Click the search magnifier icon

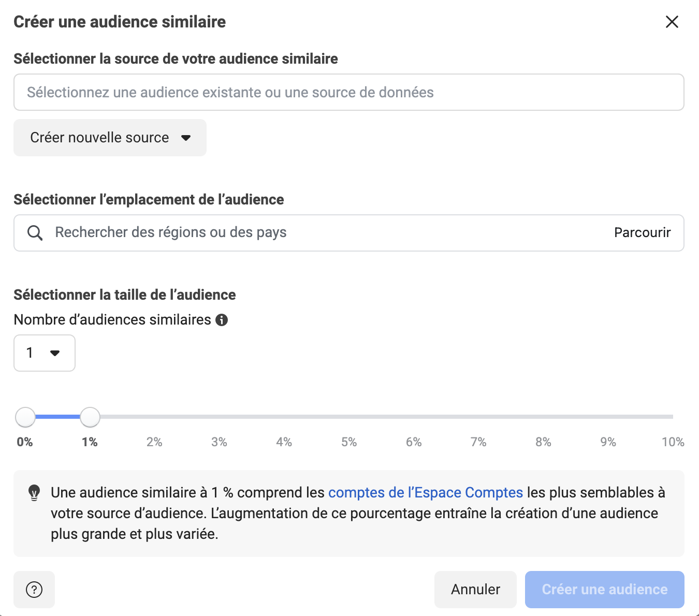tap(35, 233)
